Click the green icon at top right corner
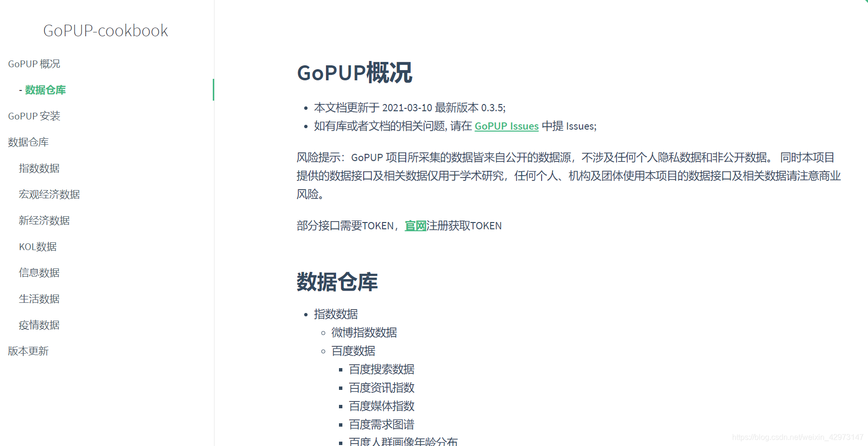The height and width of the screenshot is (446, 868). (865, 3)
